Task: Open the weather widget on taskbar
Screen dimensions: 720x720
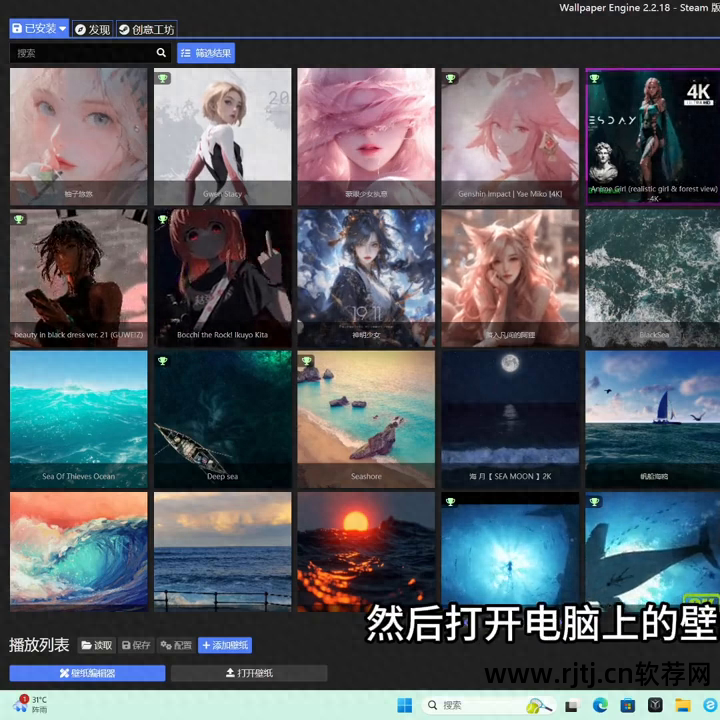Action: click(30, 704)
